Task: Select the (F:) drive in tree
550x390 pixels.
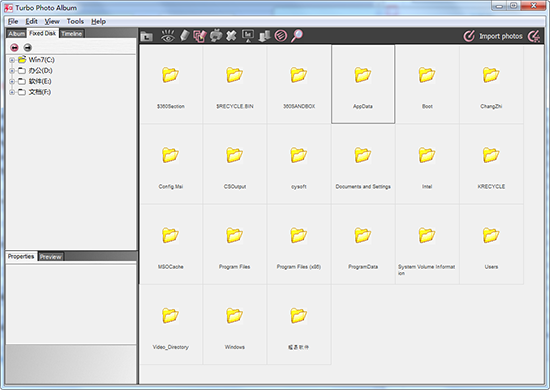Action: pos(40,92)
